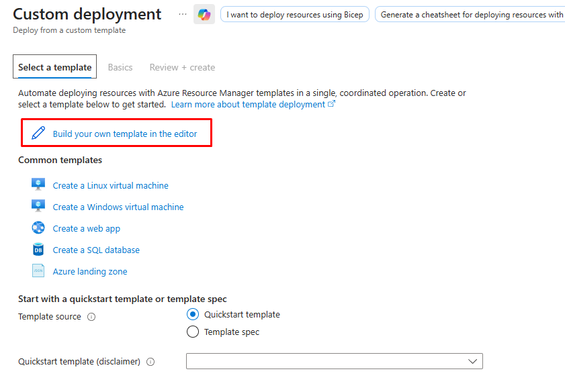Select the Template spec radio button
This screenshot has height=392, width=565.
(193, 332)
